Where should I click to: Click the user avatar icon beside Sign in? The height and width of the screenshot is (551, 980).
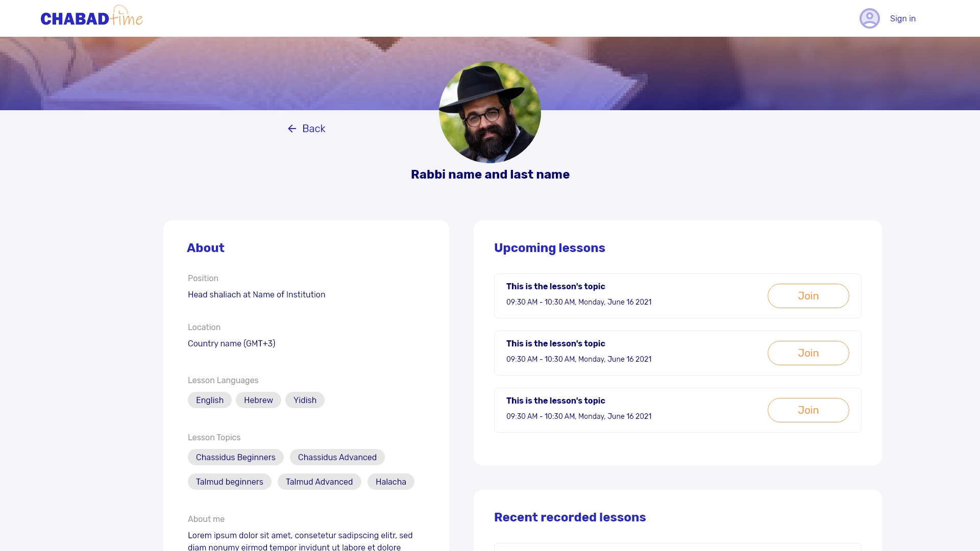pos(869,18)
